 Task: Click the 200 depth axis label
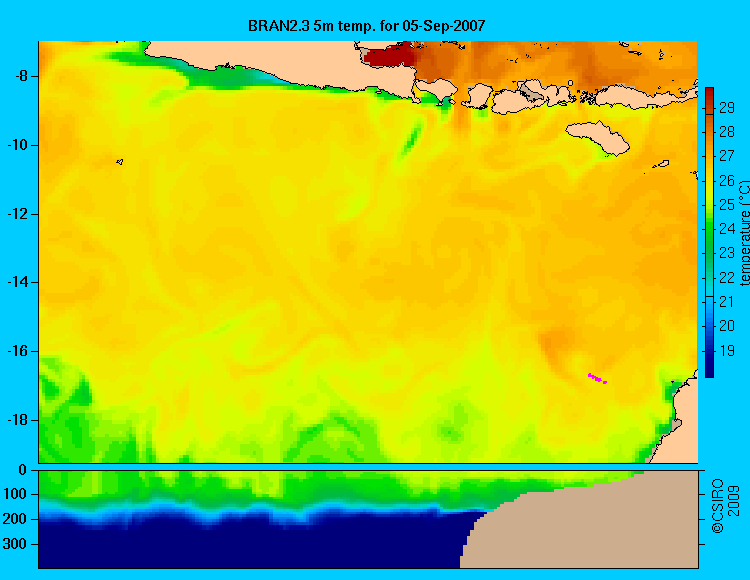(x=14, y=519)
